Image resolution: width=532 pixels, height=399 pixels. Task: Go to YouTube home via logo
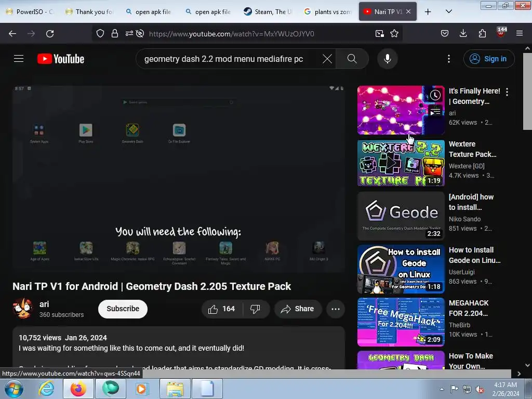click(x=61, y=59)
